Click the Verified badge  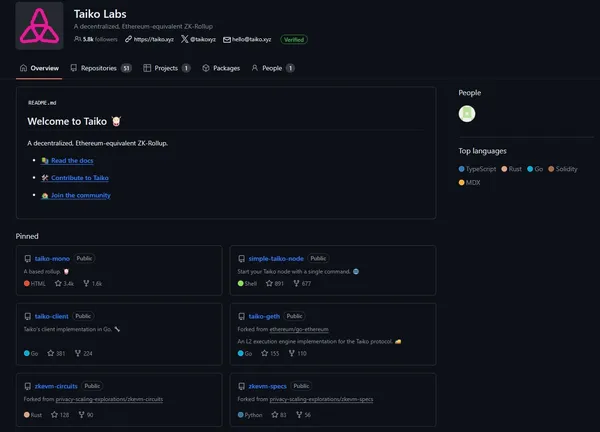294,39
